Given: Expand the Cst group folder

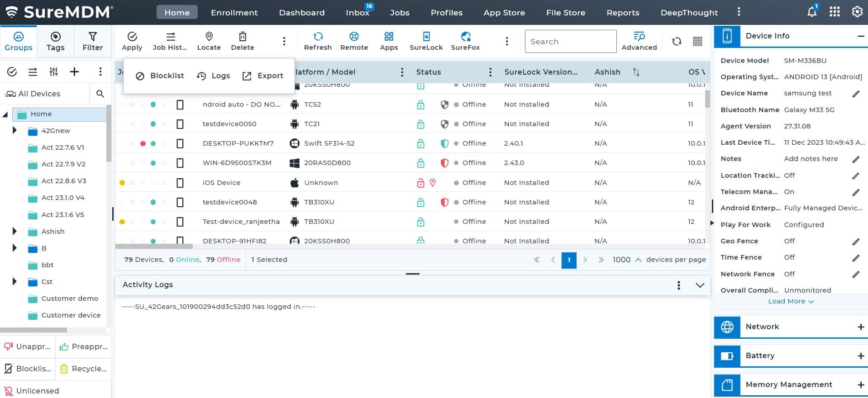Looking at the screenshot, I should pyautogui.click(x=14, y=281).
